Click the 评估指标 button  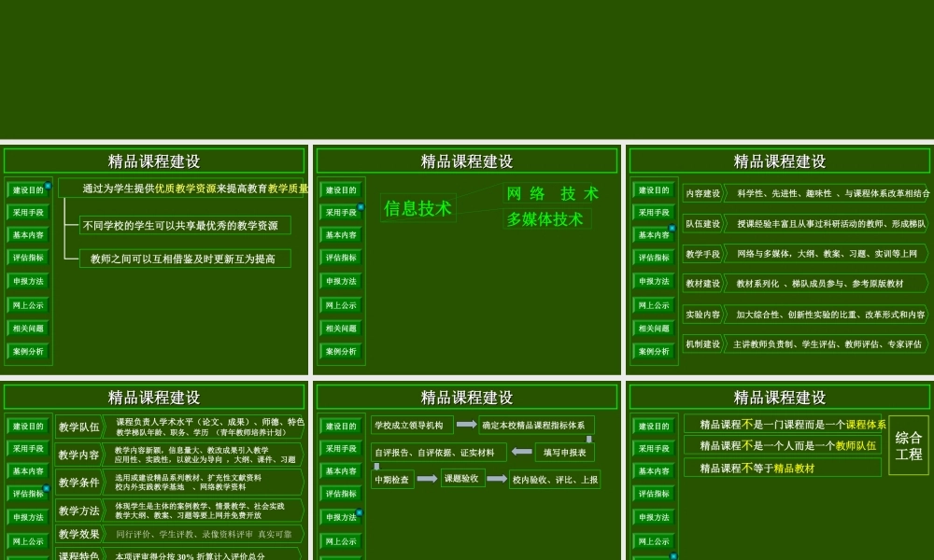click(27, 259)
